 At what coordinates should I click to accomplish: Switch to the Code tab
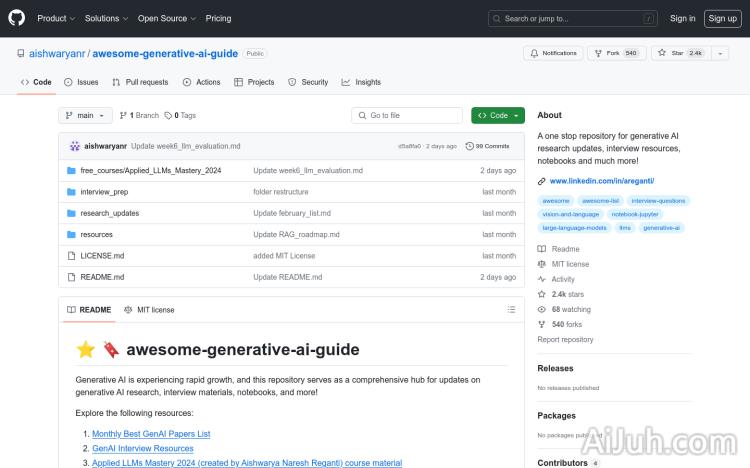tap(36, 82)
